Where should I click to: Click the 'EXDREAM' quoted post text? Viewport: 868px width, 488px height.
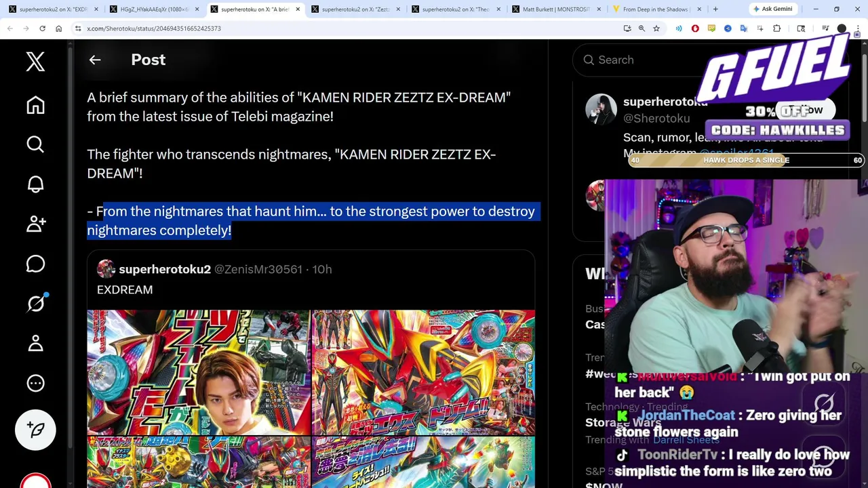pyautogui.click(x=125, y=289)
